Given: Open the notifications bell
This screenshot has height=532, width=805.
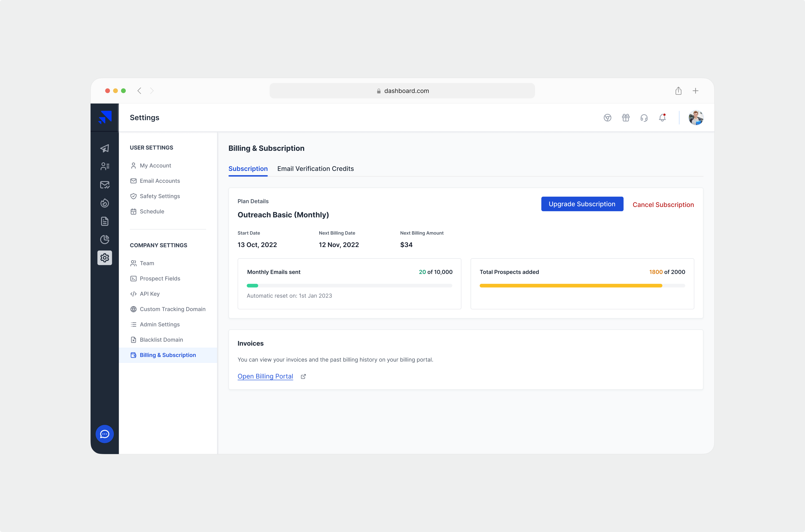Looking at the screenshot, I should click(x=662, y=118).
